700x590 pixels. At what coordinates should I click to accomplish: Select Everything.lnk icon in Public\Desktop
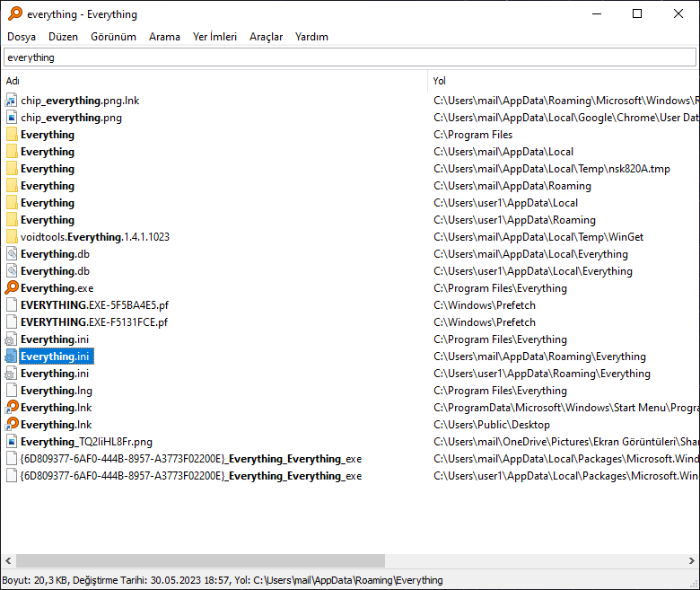(12, 424)
